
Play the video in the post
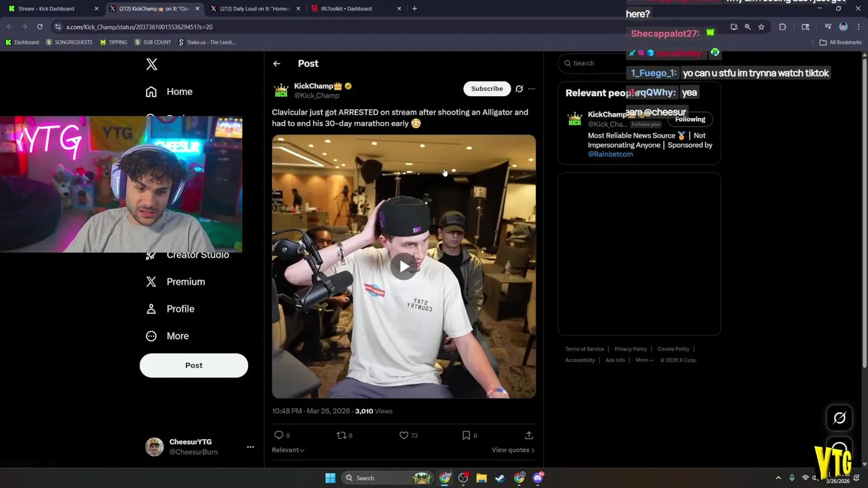coord(404,266)
